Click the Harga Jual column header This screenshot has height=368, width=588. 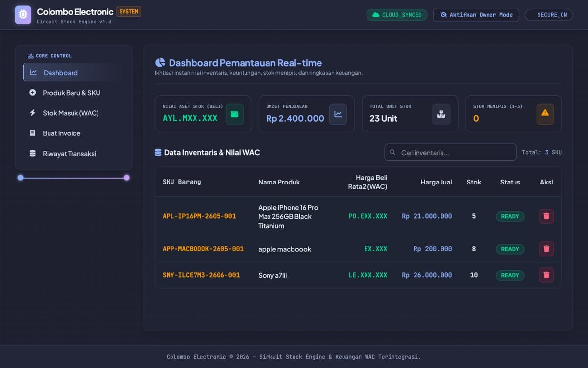[x=436, y=182]
